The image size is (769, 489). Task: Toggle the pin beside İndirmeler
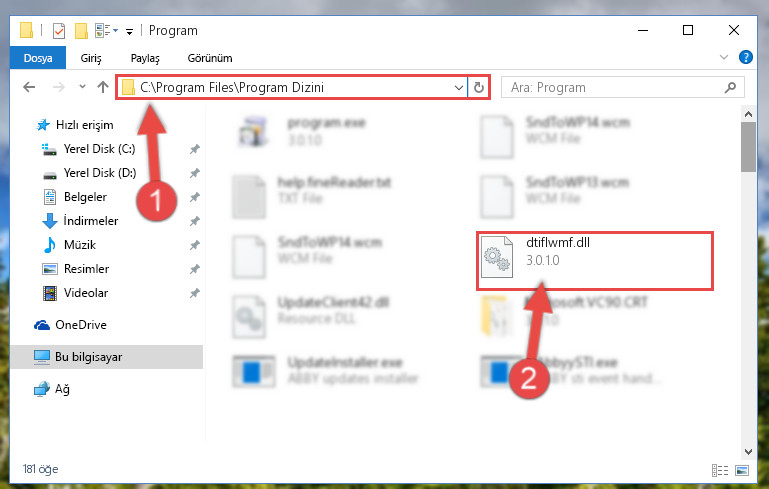(x=195, y=221)
